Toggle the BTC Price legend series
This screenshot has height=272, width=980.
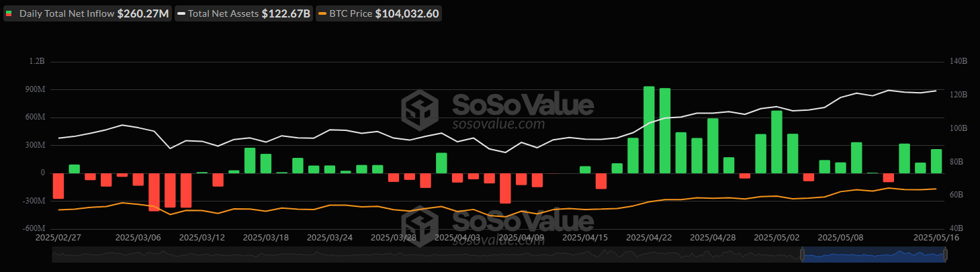pos(379,13)
